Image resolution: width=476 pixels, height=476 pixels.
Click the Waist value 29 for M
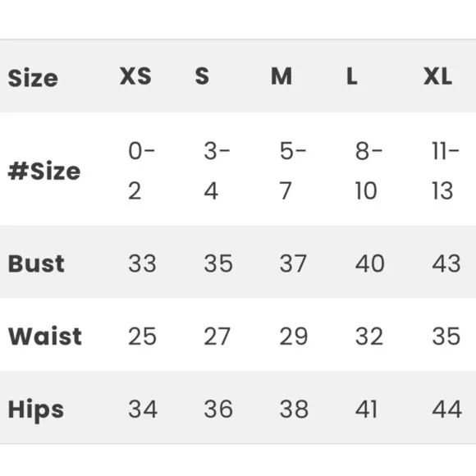pos(294,336)
